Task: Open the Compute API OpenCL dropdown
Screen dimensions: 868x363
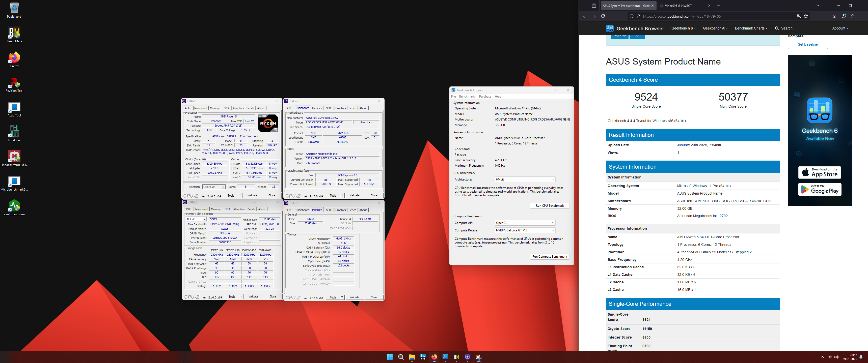Action: [525, 223]
